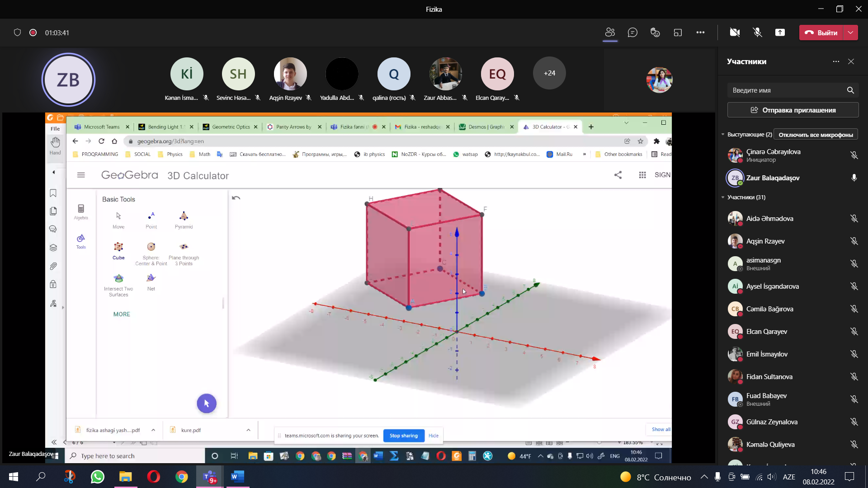868x488 pixels.
Task: Toggle Zaur Balaqadaşov microphone icon
Action: 854,178
